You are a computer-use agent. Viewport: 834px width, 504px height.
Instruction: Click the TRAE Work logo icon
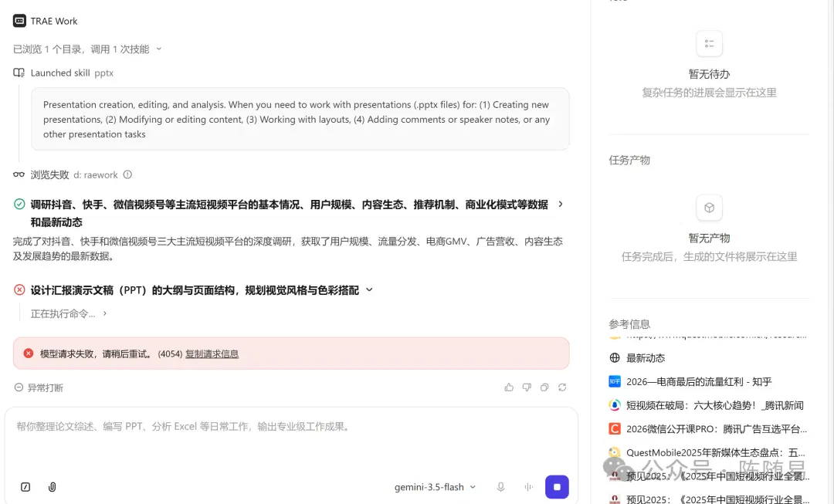(x=19, y=21)
